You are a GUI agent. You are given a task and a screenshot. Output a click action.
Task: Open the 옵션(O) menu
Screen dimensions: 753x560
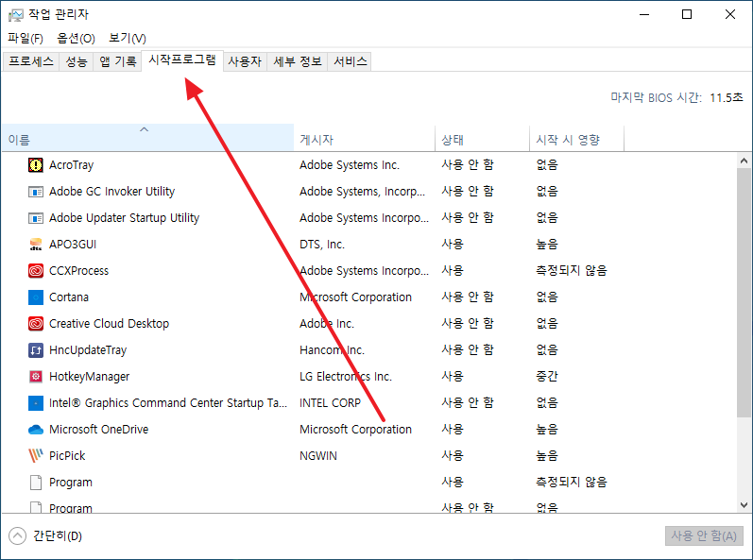[x=76, y=38]
